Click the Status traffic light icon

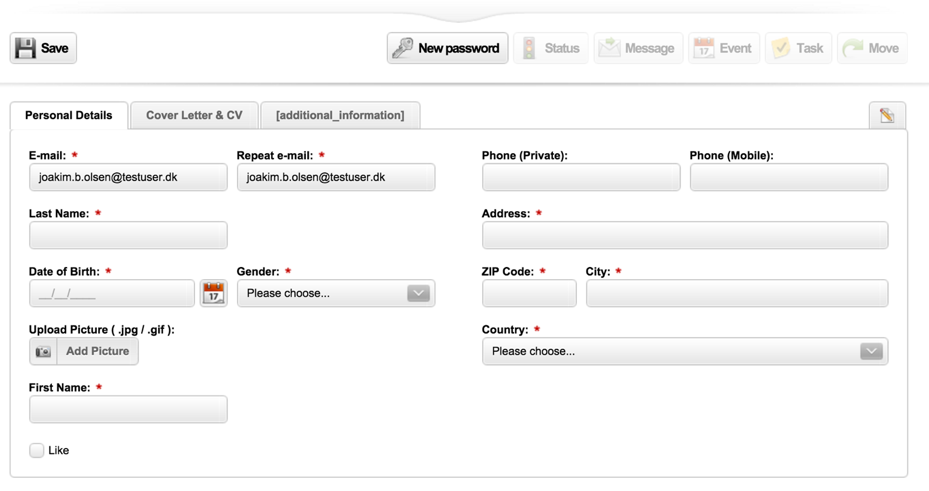tap(529, 48)
